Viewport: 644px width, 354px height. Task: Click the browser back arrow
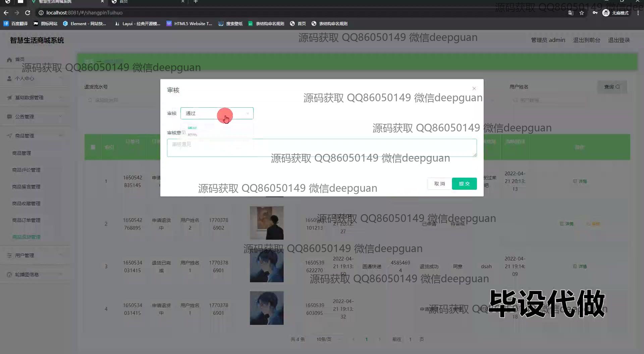[6, 13]
